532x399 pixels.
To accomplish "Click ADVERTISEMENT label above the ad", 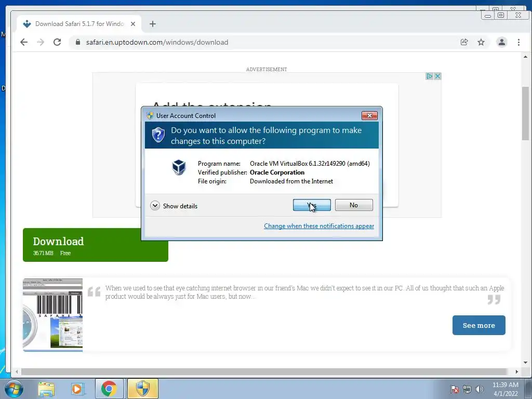I will coord(267,69).
